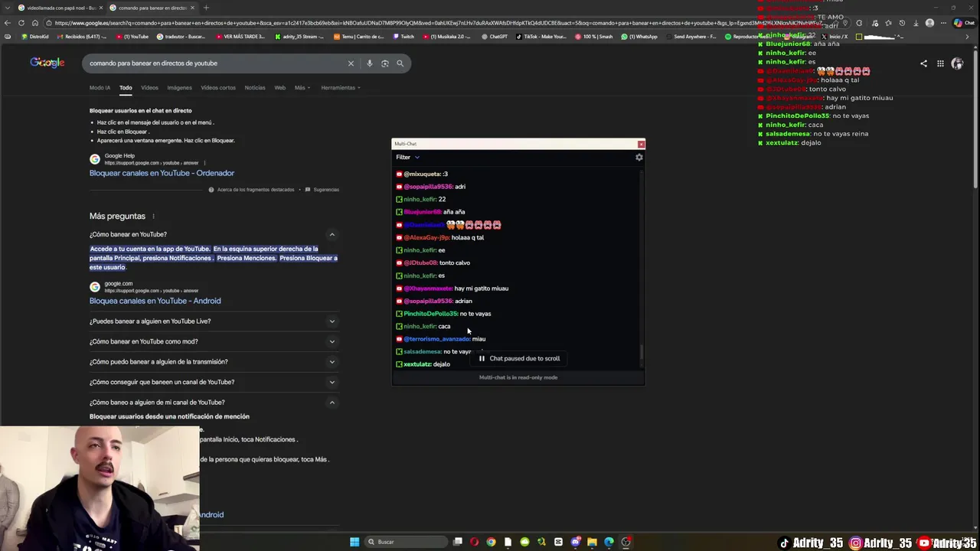Switch to the Imágenes results tab
The height and width of the screenshot is (551, 980).
click(180, 87)
